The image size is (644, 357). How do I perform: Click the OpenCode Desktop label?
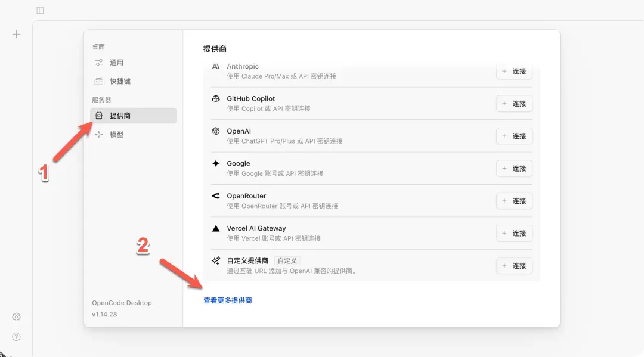pyautogui.click(x=122, y=303)
